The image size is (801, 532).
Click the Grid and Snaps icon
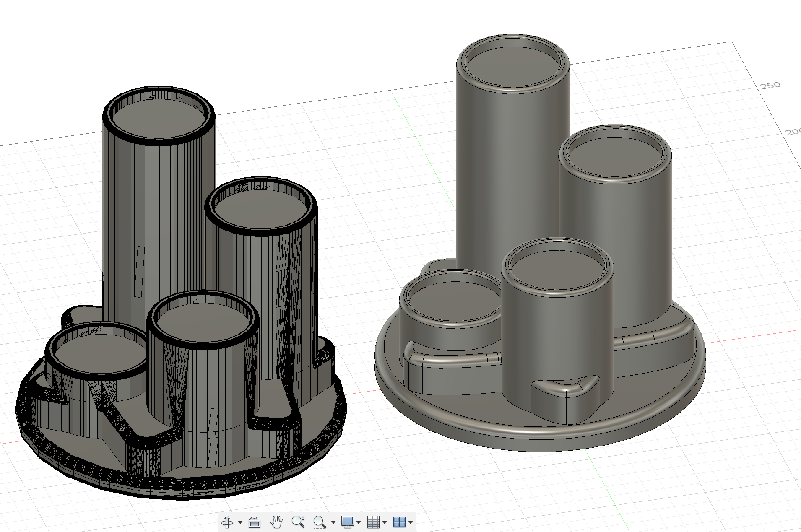[373, 522]
